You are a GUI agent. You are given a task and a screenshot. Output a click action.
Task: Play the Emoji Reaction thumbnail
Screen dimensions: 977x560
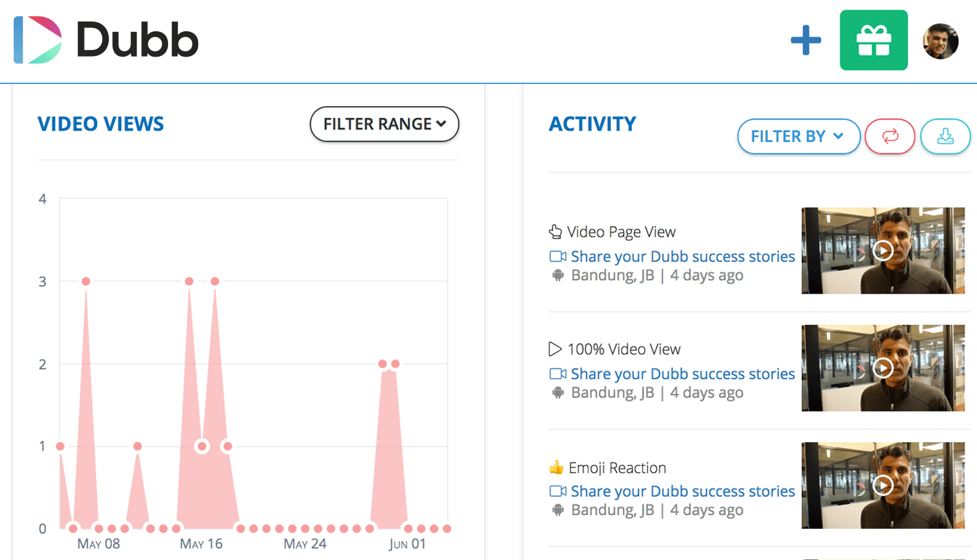(x=883, y=485)
